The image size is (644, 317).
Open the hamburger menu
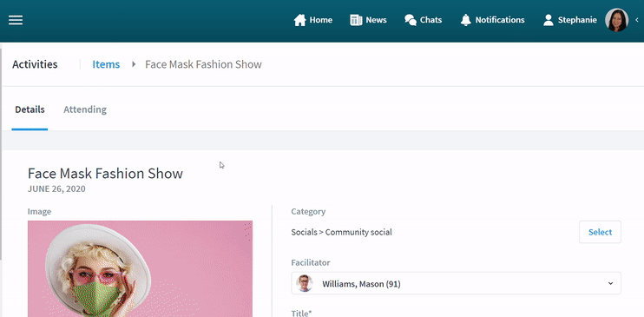[x=16, y=20]
